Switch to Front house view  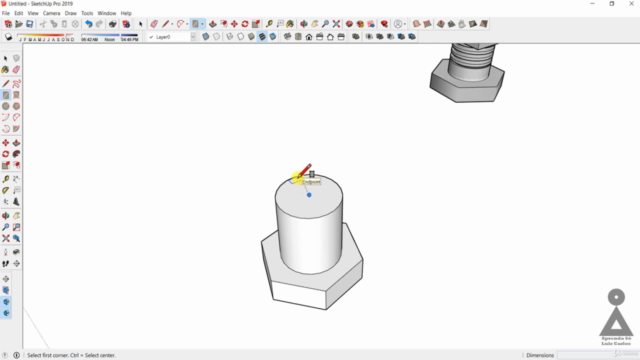(309, 37)
